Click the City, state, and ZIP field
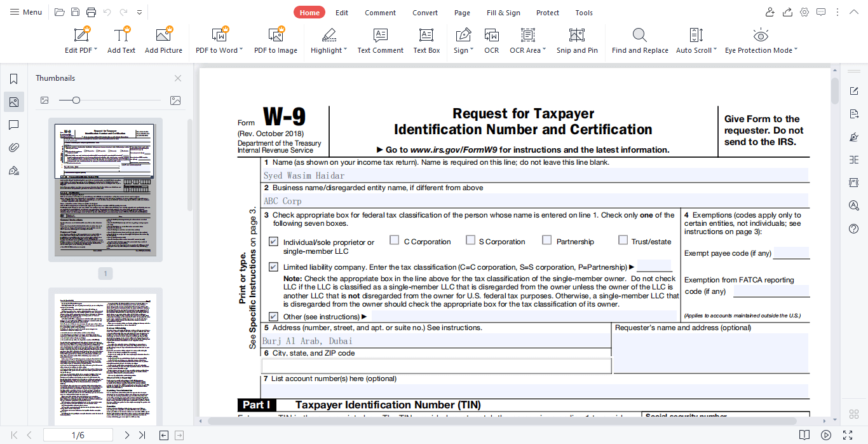The height and width of the screenshot is (444, 868). click(x=436, y=366)
